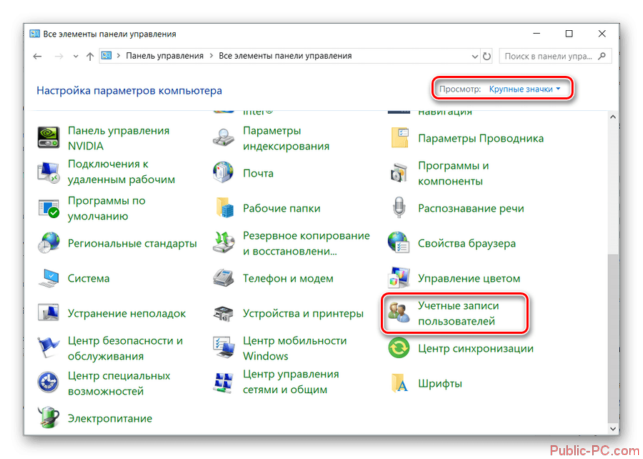Open the Электропитание battery icon
Viewport: 643px width, 459px height.
click(x=48, y=418)
